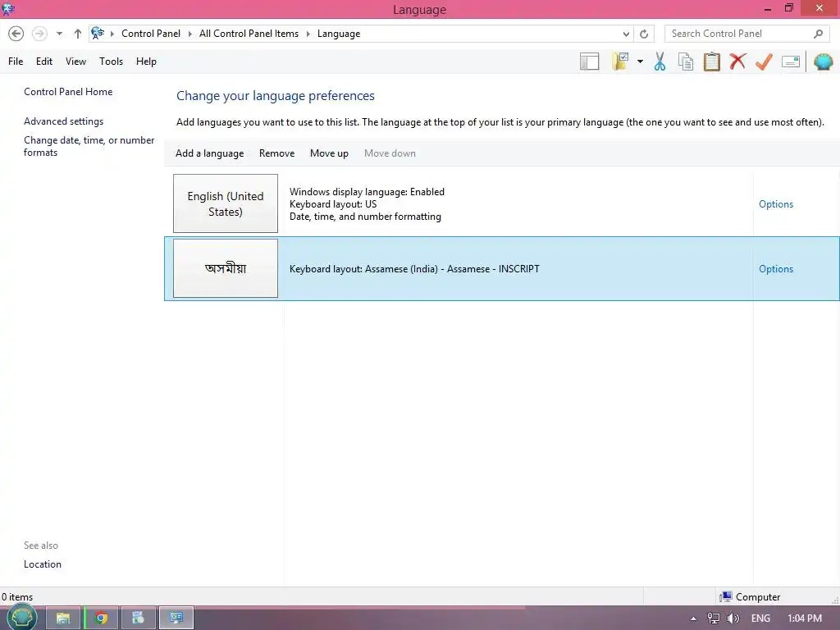This screenshot has width=840, height=630.
Task: Expand the arrow next to folder options icon
Action: tap(640, 62)
